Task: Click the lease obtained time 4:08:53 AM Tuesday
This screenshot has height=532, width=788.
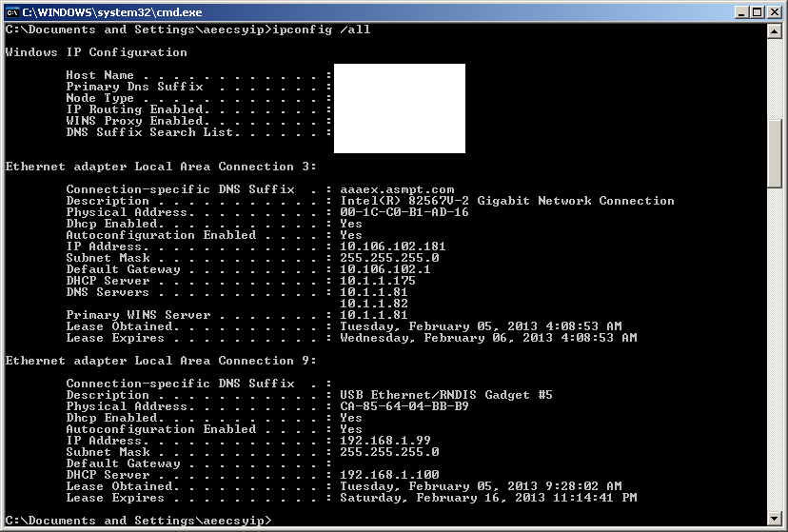Action: [x=481, y=326]
